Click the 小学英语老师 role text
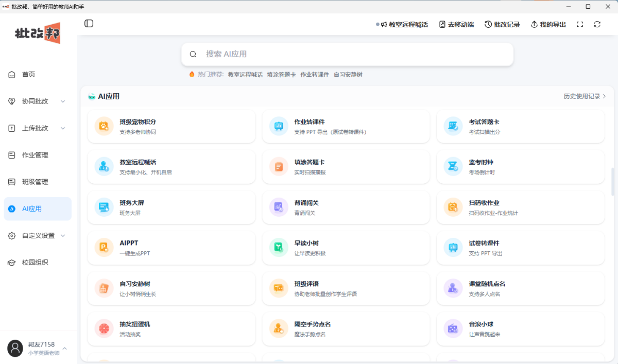Screen dimensions: 618x364 click(44, 353)
